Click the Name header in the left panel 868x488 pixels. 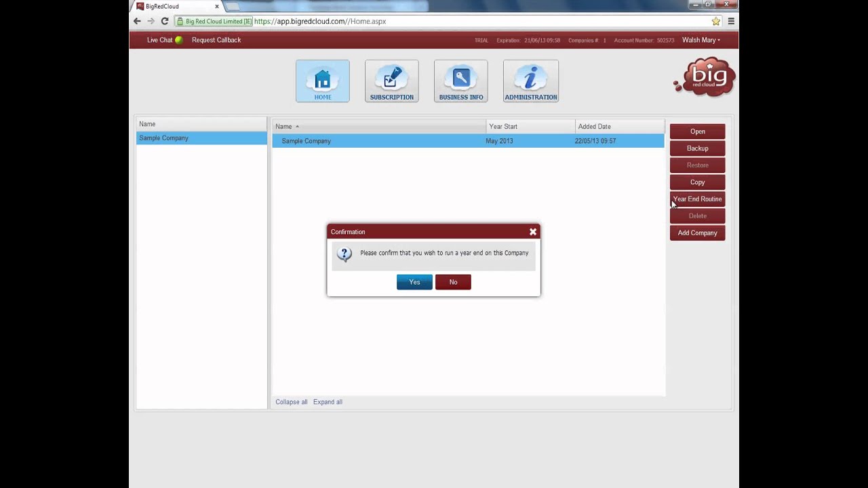point(201,124)
